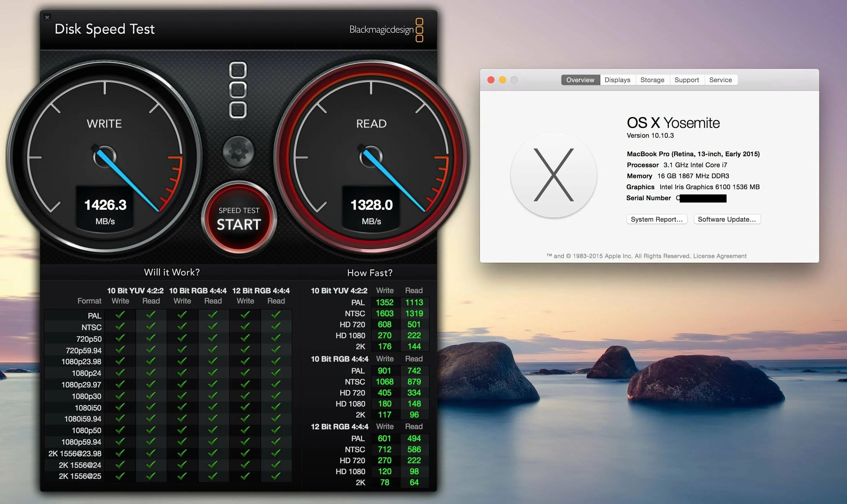Click the Software Update button
The height and width of the screenshot is (504, 847).
tap(726, 218)
